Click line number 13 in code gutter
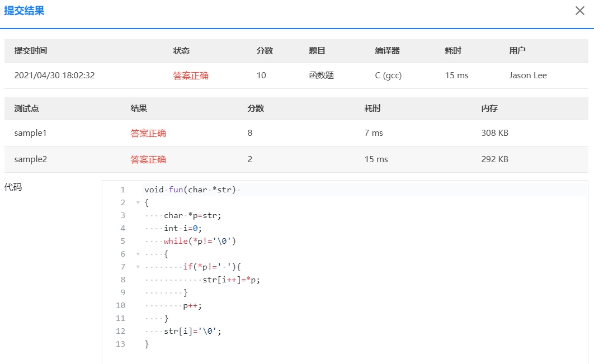 pos(120,344)
